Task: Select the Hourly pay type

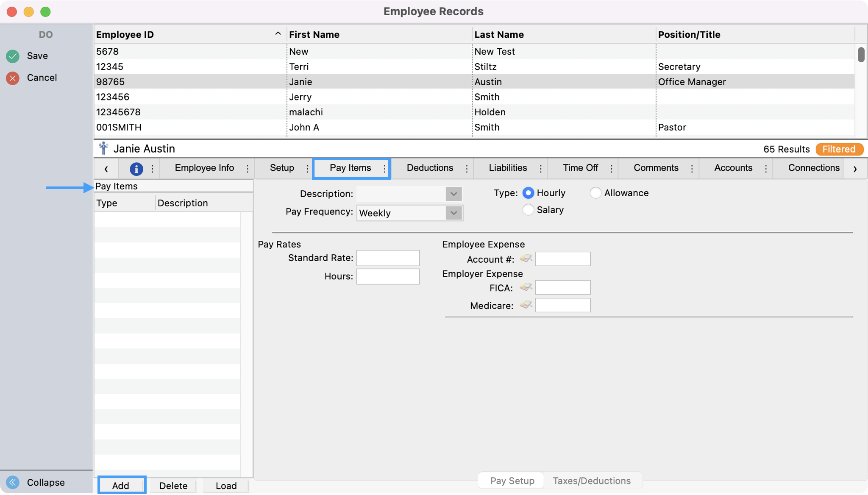Action: (x=528, y=193)
